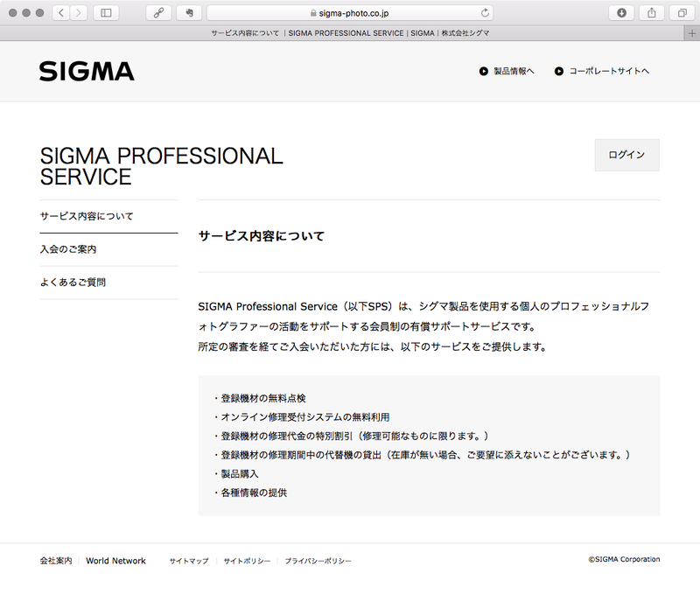Click the arrow icon beside コーポレートサイトへ

[558, 71]
